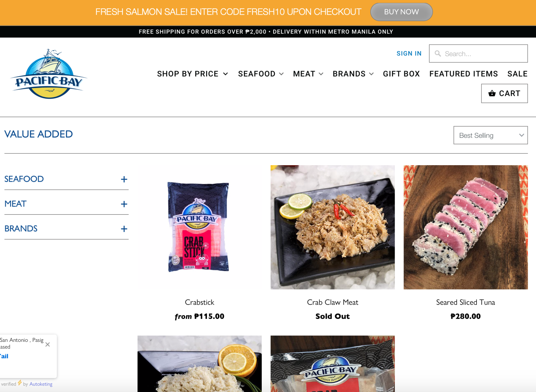The image size is (536, 392).
Task: Open the Featured Items page
Action: pos(463,74)
